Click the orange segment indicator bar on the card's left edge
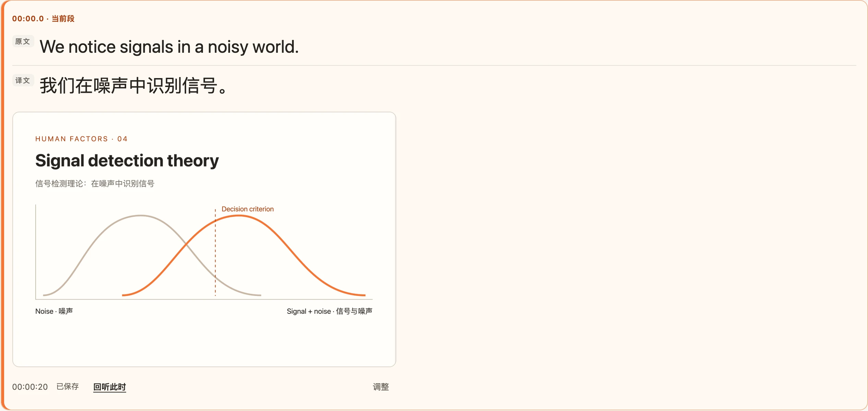 (2, 206)
